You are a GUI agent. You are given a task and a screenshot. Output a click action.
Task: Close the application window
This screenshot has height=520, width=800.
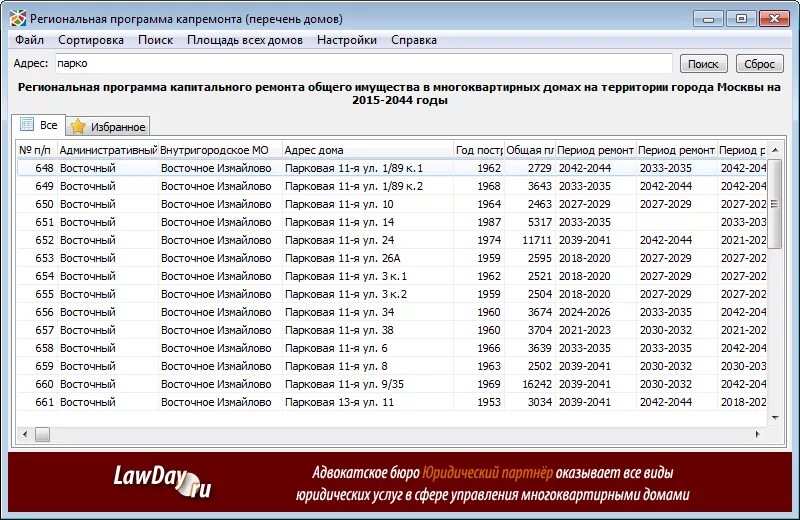tap(774, 19)
